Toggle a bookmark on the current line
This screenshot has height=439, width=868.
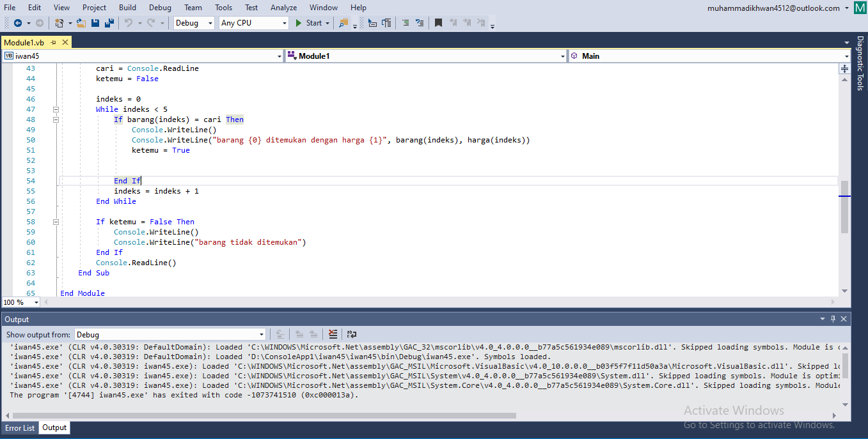tap(438, 21)
